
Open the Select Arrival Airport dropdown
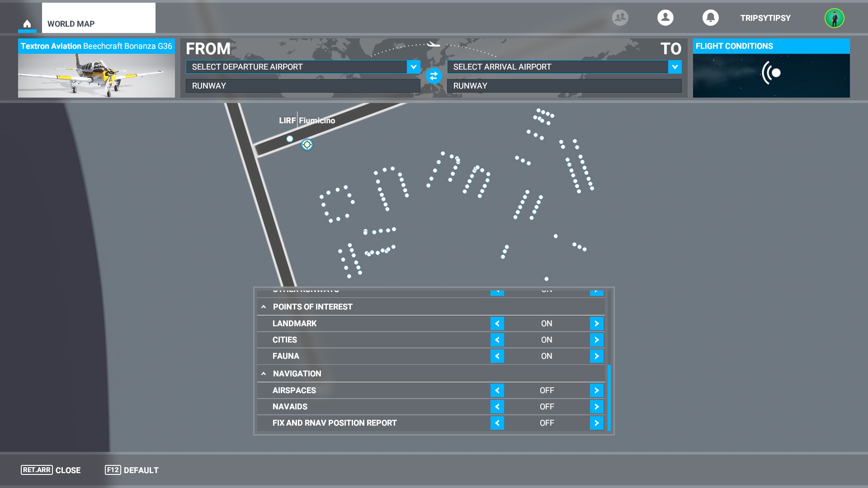pos(674,67)
